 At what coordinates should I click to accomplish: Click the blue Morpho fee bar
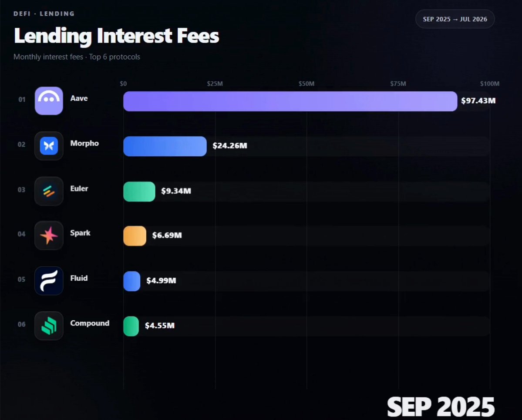[165, 146]
